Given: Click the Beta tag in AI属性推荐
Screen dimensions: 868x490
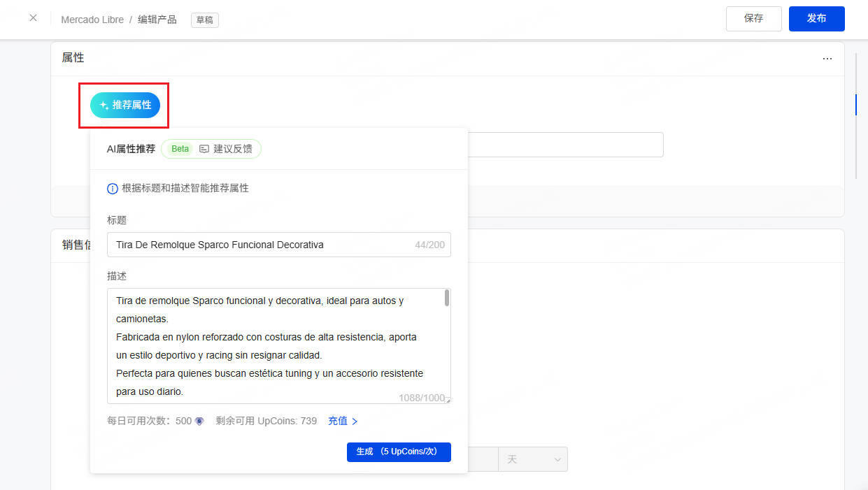Looking at the screenshot, I should coord(180,149).
